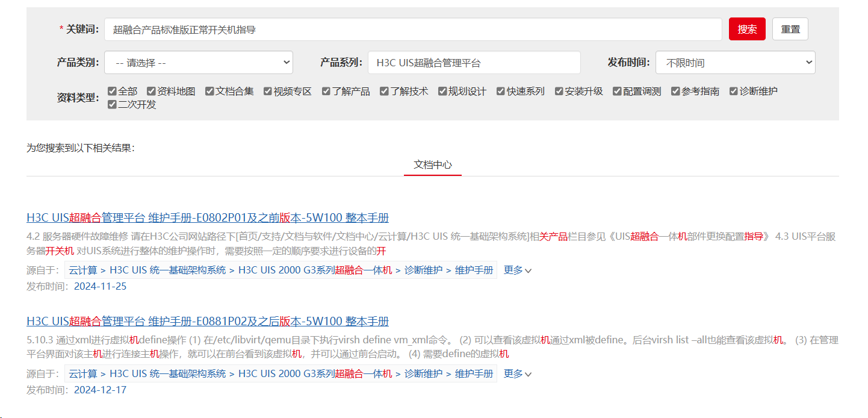Open the 发布时间 time dropdown
Screen dimensions: 868x418
pyautogui.click(x=736, y=63)
